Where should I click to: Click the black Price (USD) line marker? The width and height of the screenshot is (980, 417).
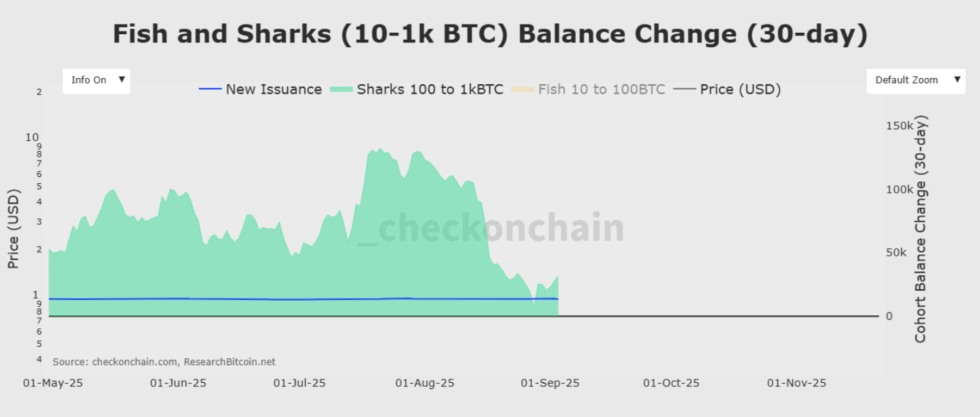coord(684,89)
